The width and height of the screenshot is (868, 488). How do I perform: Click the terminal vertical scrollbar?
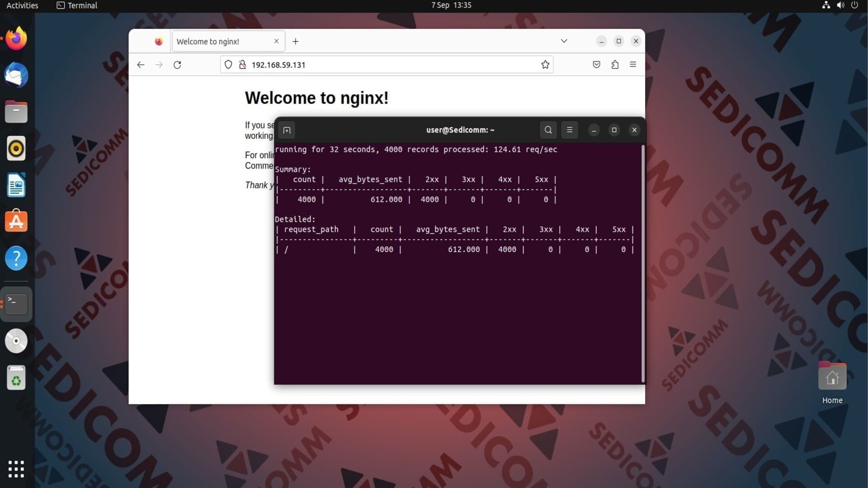click(642, 263)
